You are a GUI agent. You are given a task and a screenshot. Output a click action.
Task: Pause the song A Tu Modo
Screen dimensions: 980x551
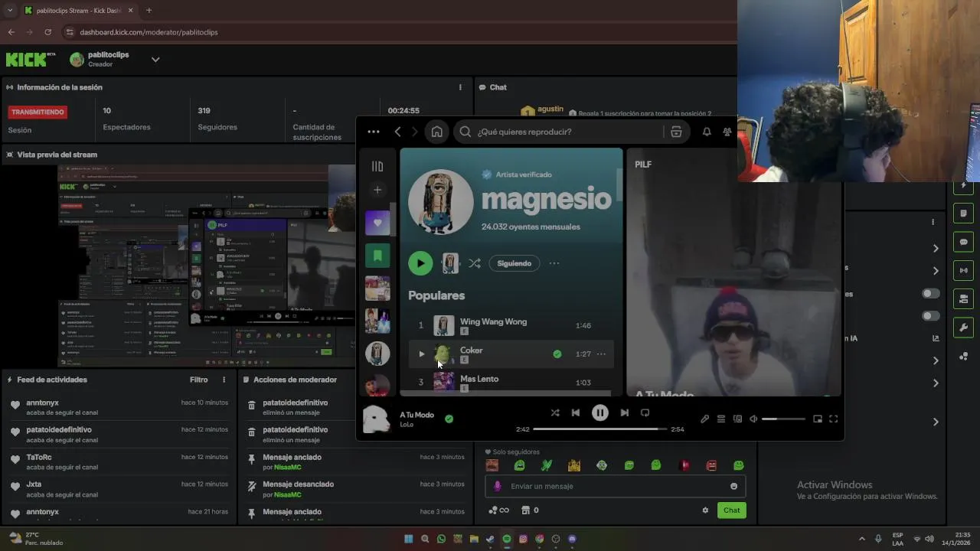pyautogui.click(x=600, y=412)
